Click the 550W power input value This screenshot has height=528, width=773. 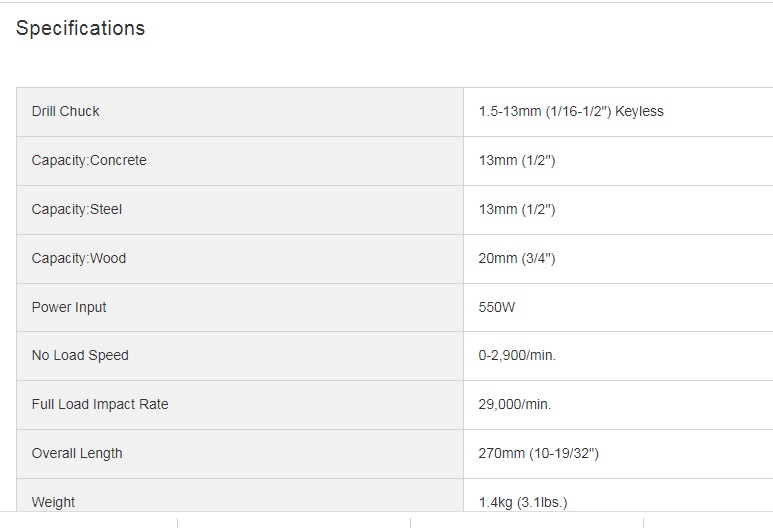pos(496,307)
